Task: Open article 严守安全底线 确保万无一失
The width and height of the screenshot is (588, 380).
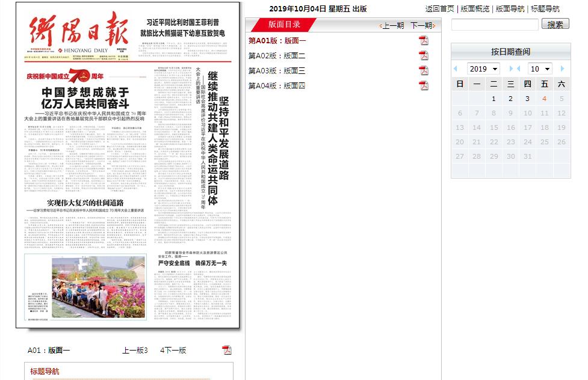Action: point(193,263)
